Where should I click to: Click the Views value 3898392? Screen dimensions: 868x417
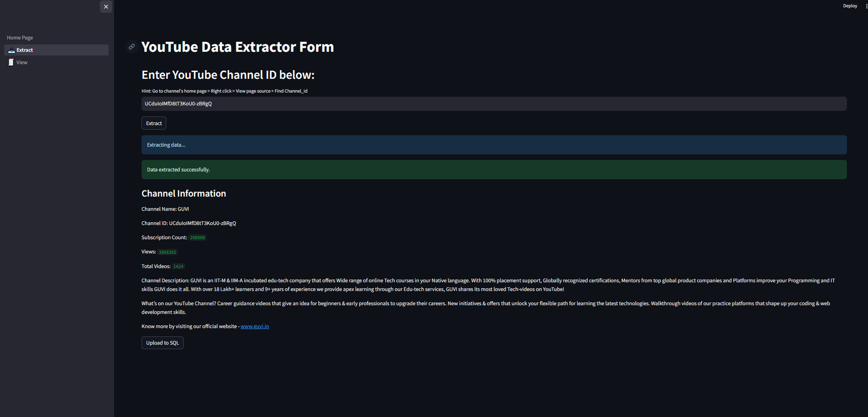[x=167, y=252]
